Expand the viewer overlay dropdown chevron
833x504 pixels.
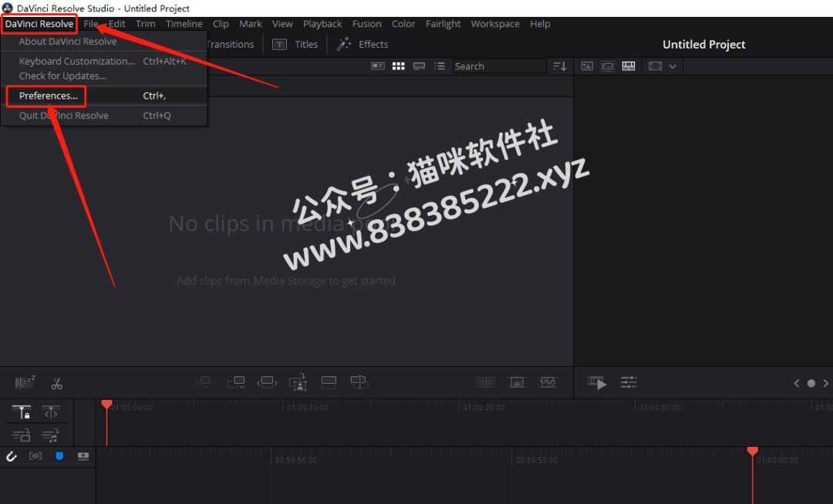(x=673, y=67)
